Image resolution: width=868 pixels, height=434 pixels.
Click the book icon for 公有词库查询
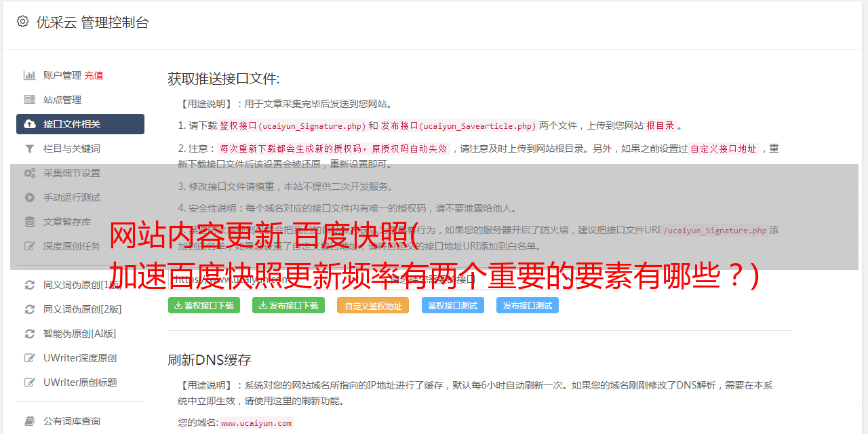coord(30,421)
